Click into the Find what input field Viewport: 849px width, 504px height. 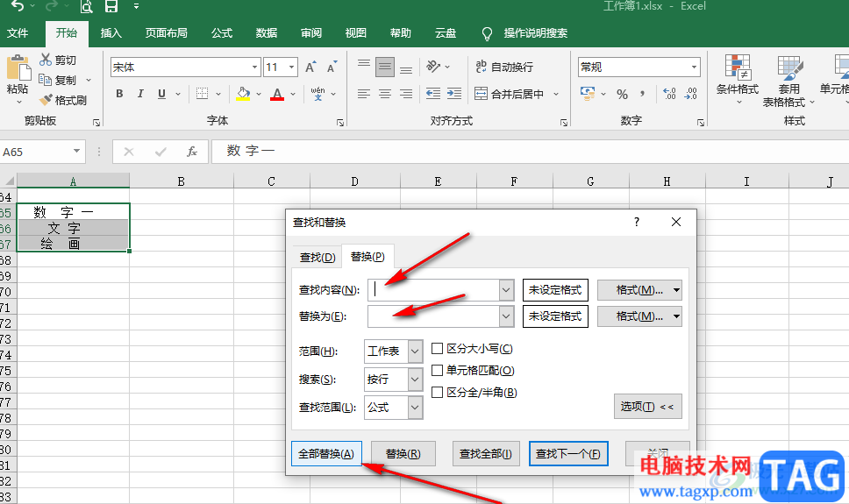point(433,290)
